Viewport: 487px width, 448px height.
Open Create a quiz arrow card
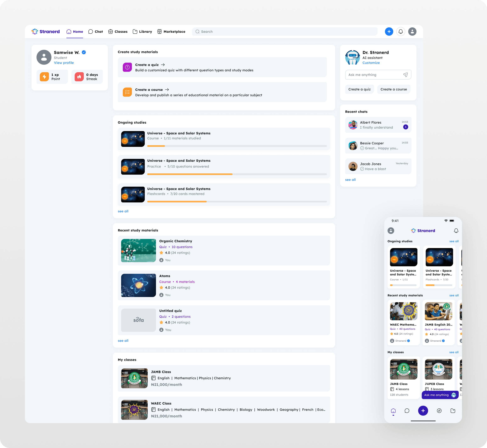pyautogui.click(x=222, y=67)
